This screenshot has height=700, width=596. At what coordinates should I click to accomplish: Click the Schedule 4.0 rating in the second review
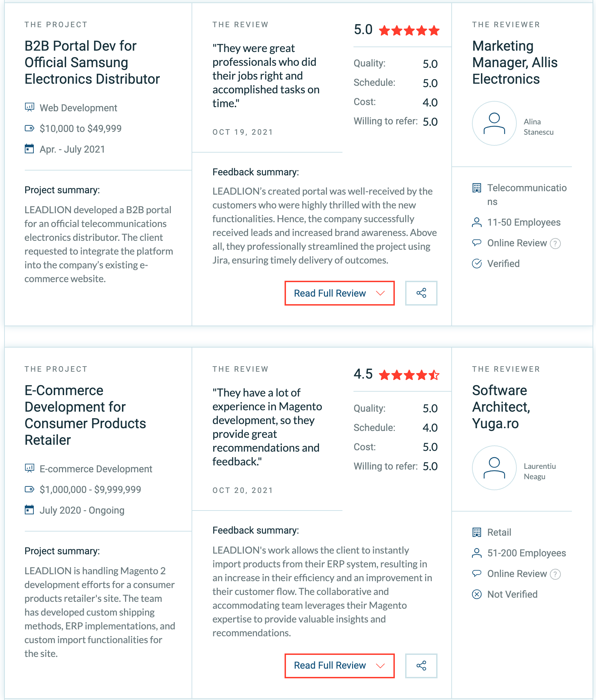(x=430, y=428)
